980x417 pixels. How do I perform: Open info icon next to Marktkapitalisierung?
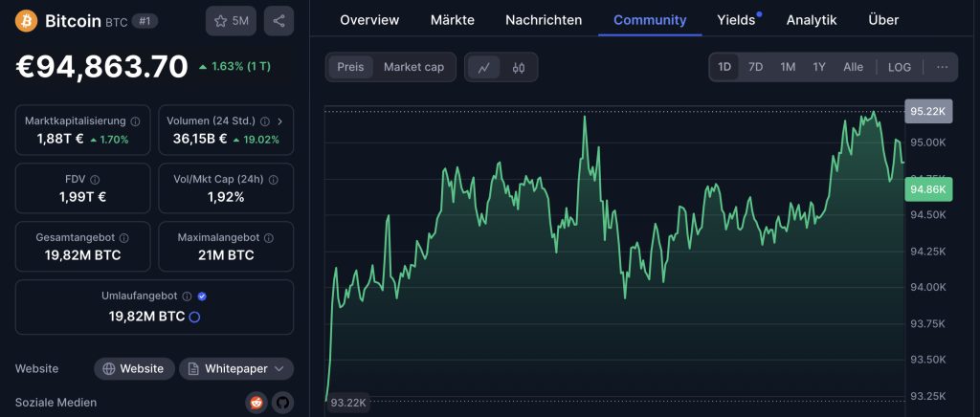(135, 121)
